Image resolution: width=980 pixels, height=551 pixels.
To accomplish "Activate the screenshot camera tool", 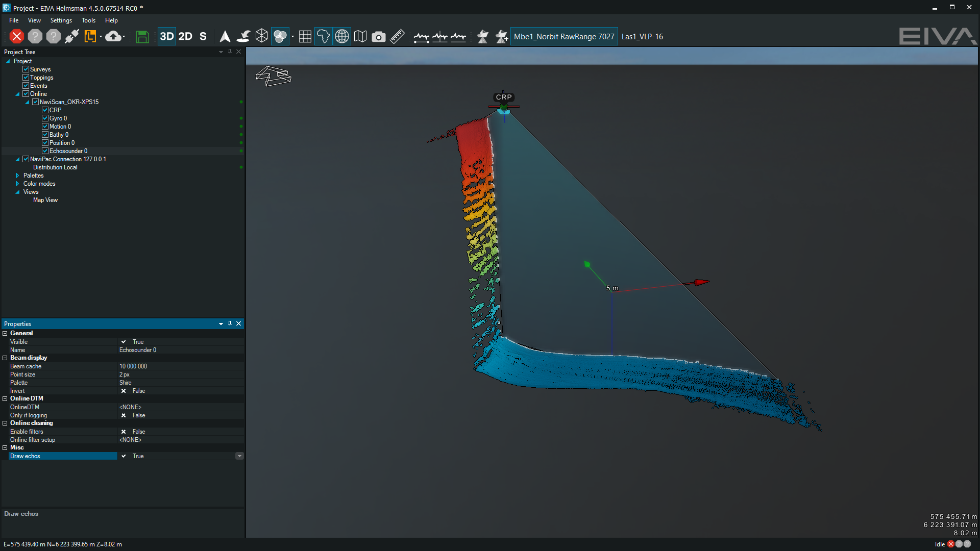I will [x=378, y=36].
